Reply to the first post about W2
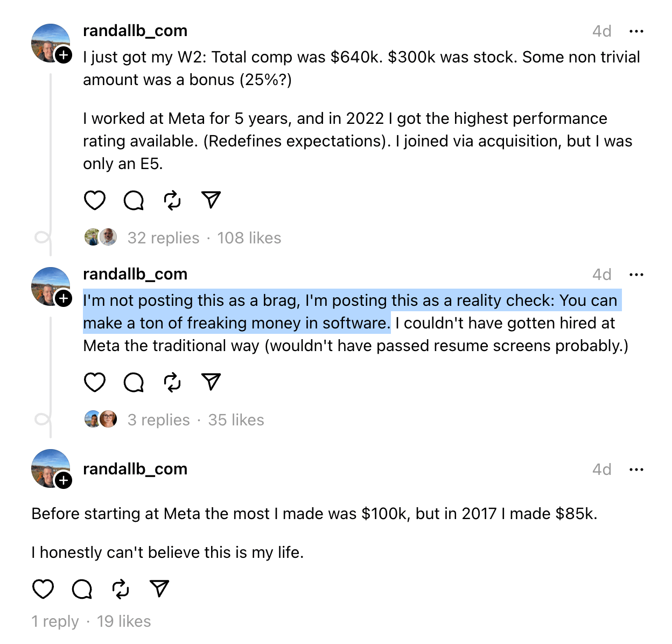This screenshot has width=672, height=644. [x=134, y=200]
